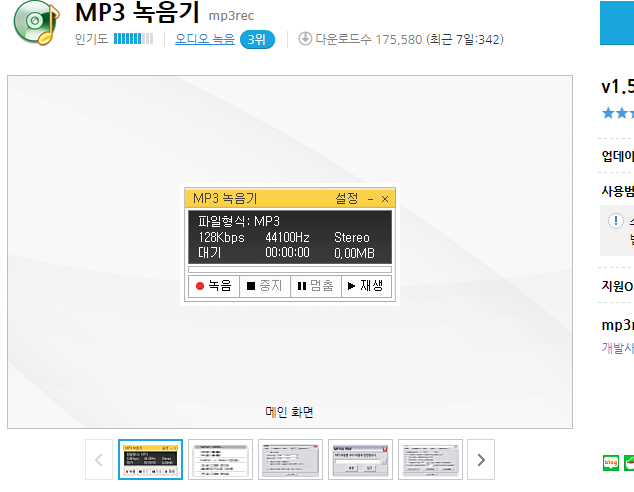Viewport: 634px width, 492px height.
Task: Click the 128Kbps bitrate text
Action: click(x=222, y=237)
